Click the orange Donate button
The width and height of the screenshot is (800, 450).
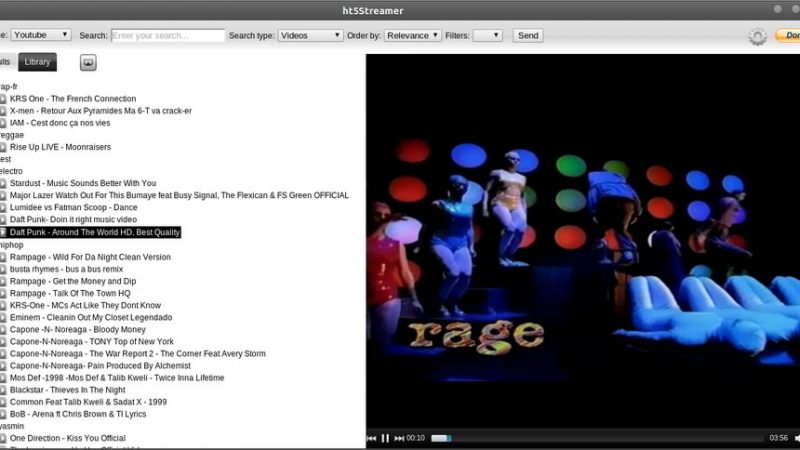point(788,36)
